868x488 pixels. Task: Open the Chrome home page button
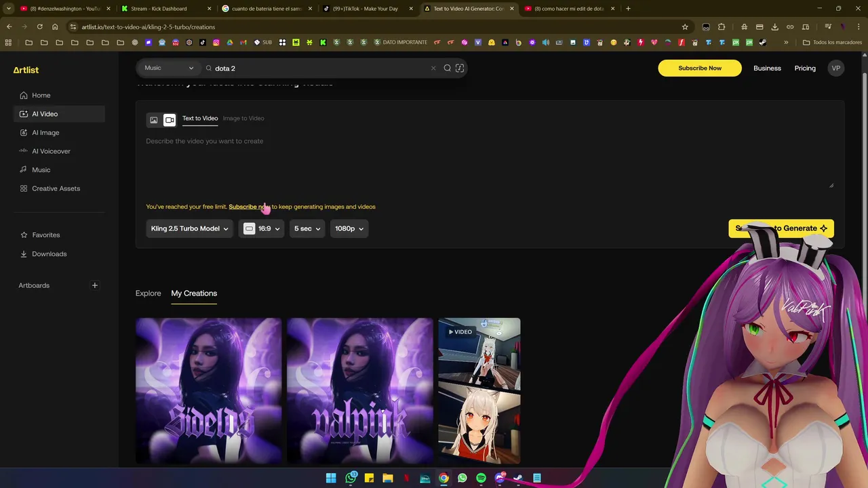click(55, 27)
